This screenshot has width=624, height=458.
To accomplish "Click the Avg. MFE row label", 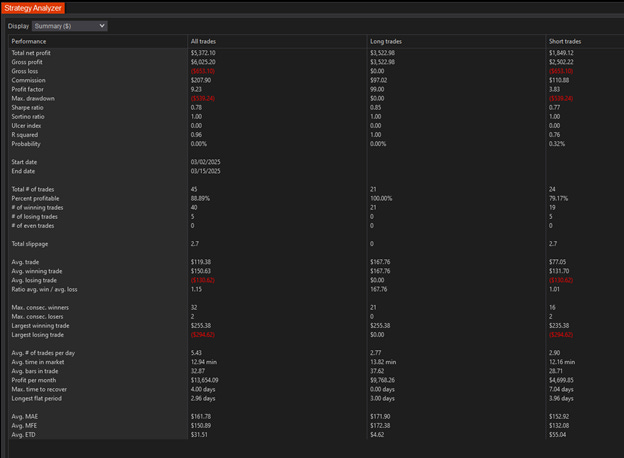I will 24,426.
